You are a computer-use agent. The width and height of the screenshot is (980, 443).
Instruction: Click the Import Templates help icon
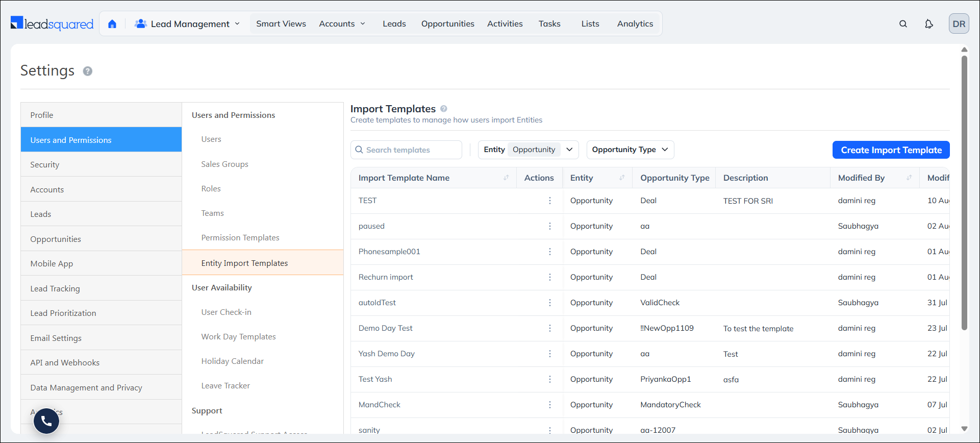(x=444, y=109)
